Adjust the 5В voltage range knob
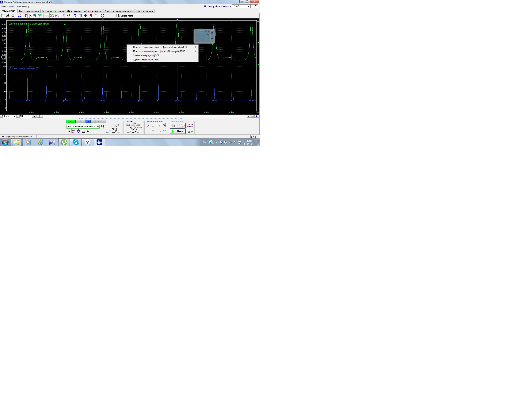The image size is (532, 399). tap(113, 129)
